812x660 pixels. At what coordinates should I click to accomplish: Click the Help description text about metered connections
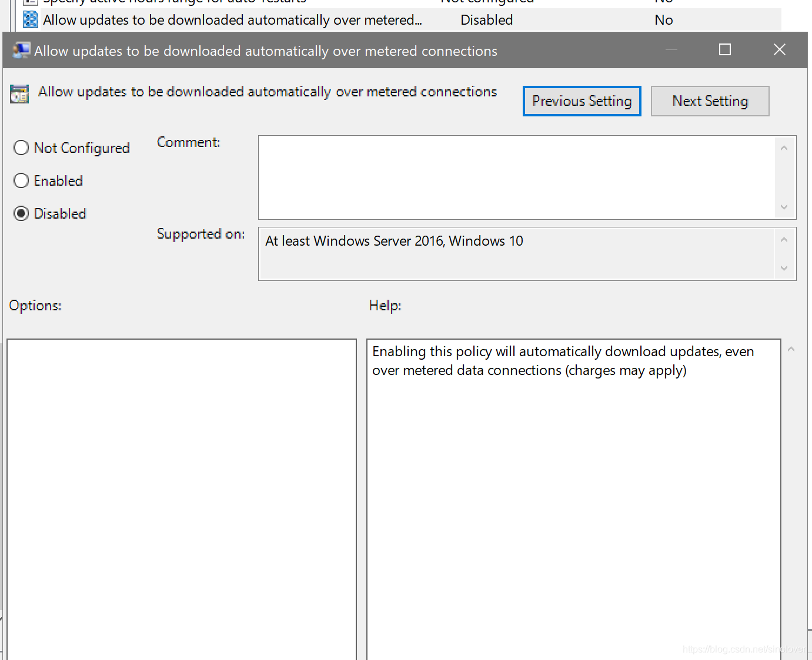[x=563, y=361]
